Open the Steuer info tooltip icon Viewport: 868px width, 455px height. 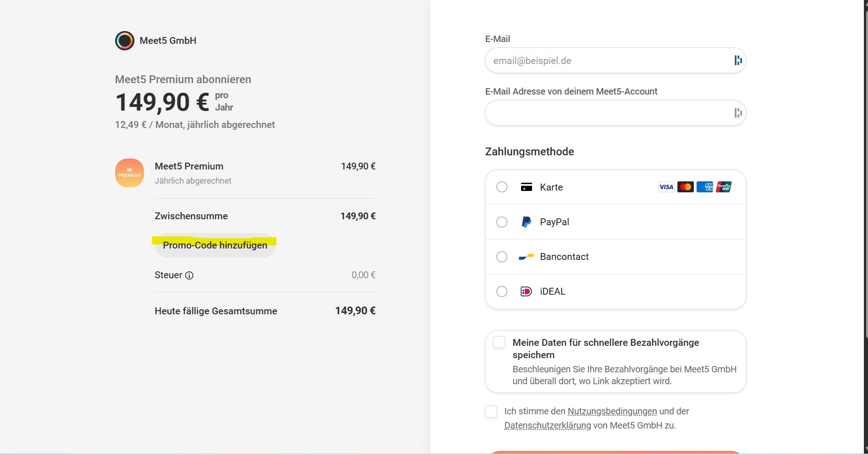click(x=189, y=275)
